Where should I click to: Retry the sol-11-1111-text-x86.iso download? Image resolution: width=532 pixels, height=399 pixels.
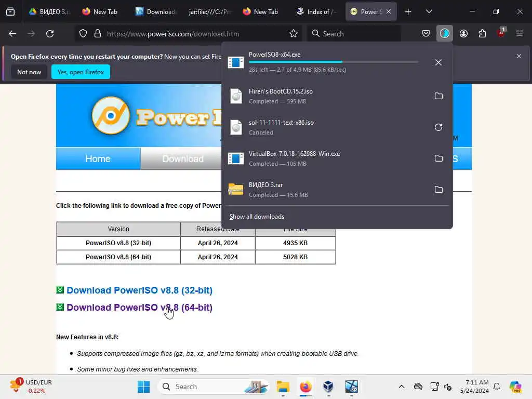click(438, 127)
